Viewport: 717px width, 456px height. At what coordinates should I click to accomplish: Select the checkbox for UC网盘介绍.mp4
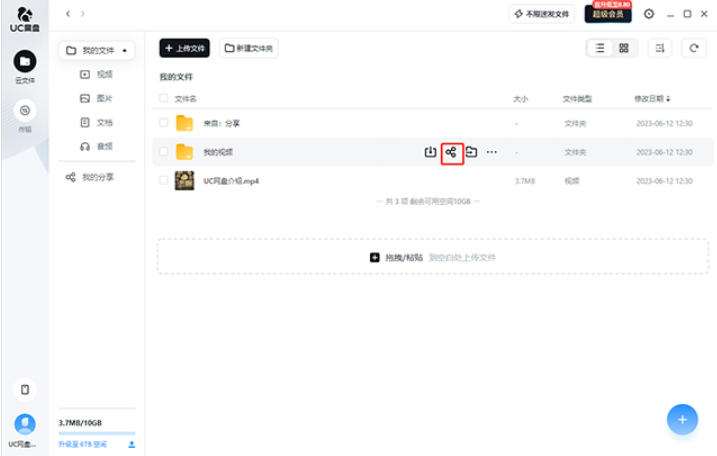pyautogui.click(x=164, y=181)
